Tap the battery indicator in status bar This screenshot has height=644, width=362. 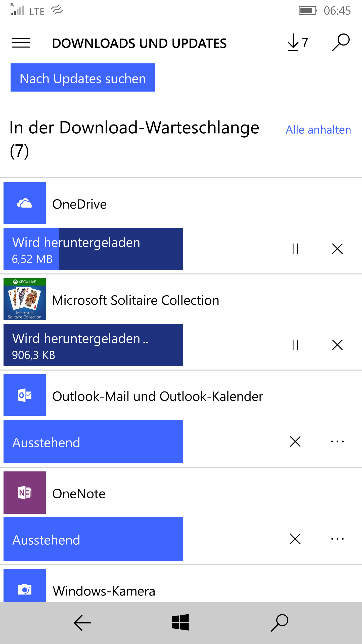coord(308,11)
